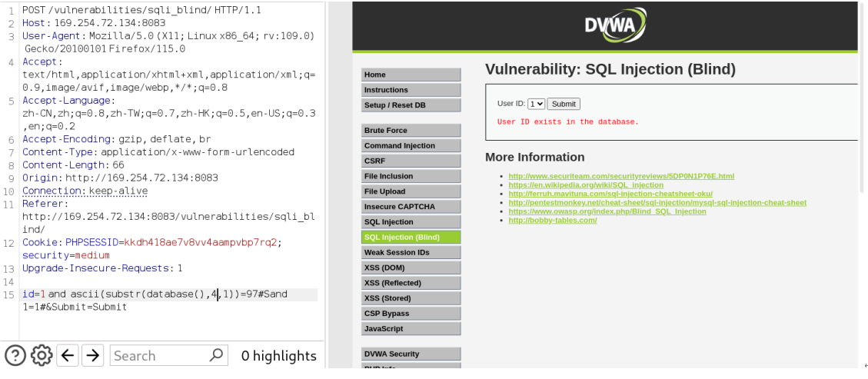Screen dimensions: 868x379
Task: Go to JavaScript page
Action: click(411, 329)
